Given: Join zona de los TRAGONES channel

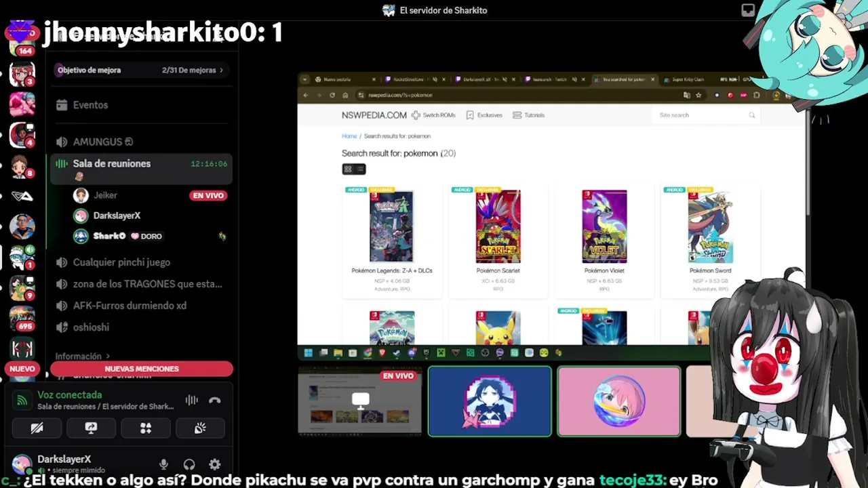Looking at the screenshot, I should point(141,284).
